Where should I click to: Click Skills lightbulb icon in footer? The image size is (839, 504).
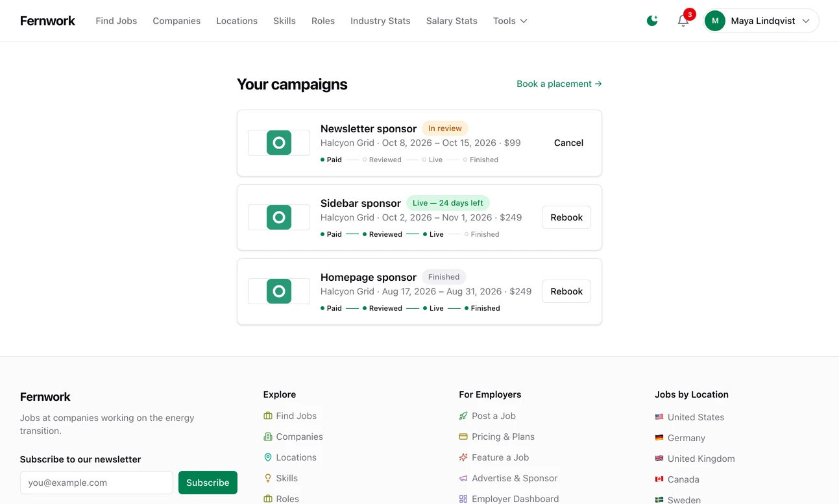point(267,478)
